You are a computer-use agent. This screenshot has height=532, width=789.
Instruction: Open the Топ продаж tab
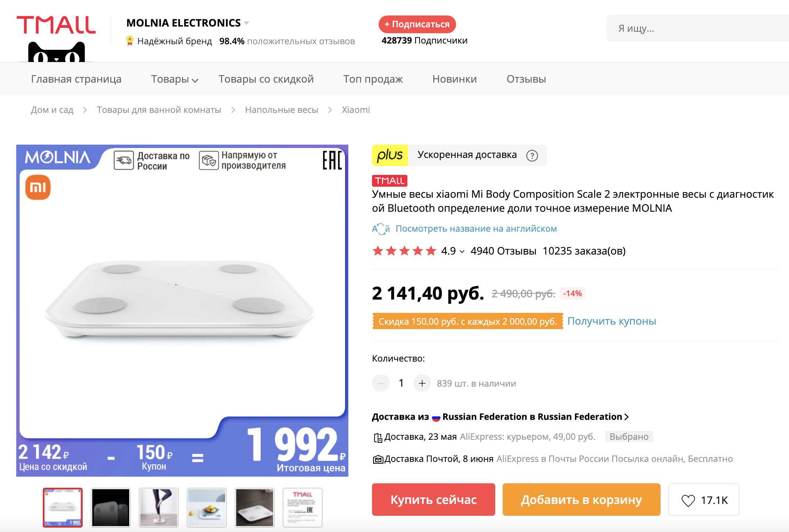click(373, 79)
